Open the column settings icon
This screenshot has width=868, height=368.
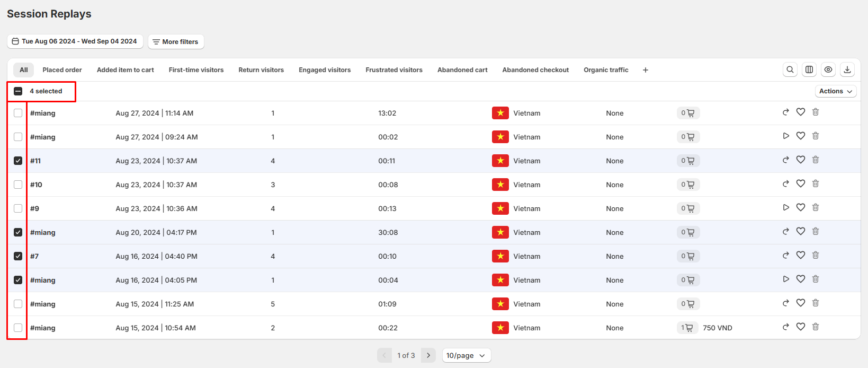[x=809, y=69]
